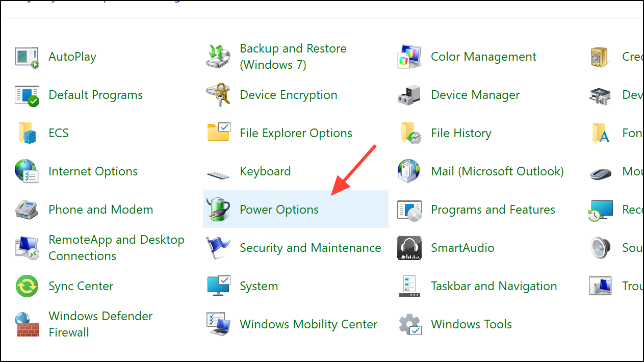Screen dimensions: 644x362
Task: Open RemoteApp and Desktop Connections
Action: coord(116,248)
